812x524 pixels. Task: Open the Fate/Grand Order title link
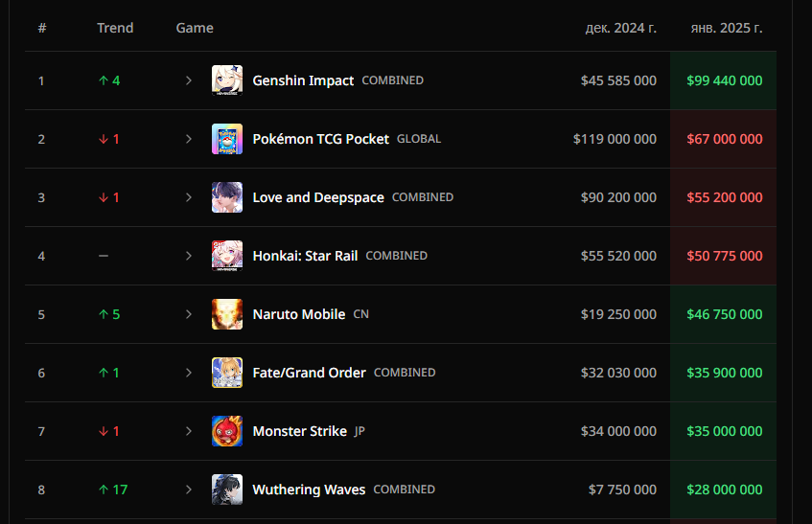pos(309,373)
